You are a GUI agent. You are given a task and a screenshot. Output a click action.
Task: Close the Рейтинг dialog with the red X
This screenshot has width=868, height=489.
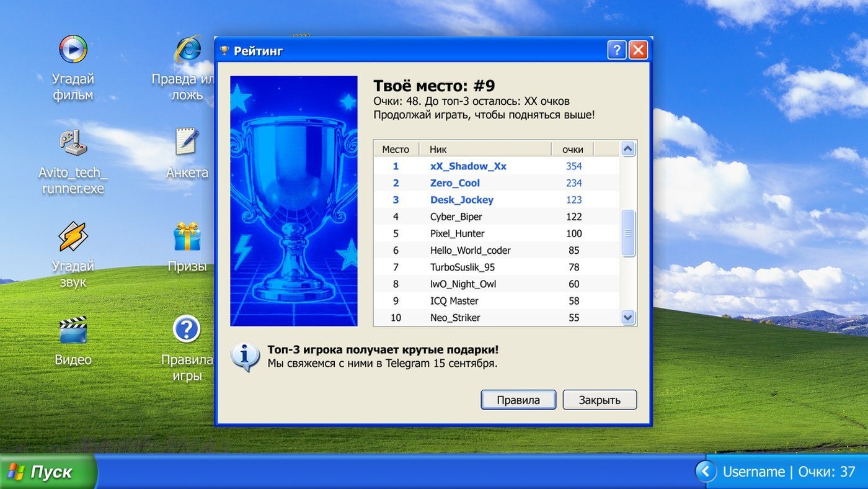(x=638, y=50)
